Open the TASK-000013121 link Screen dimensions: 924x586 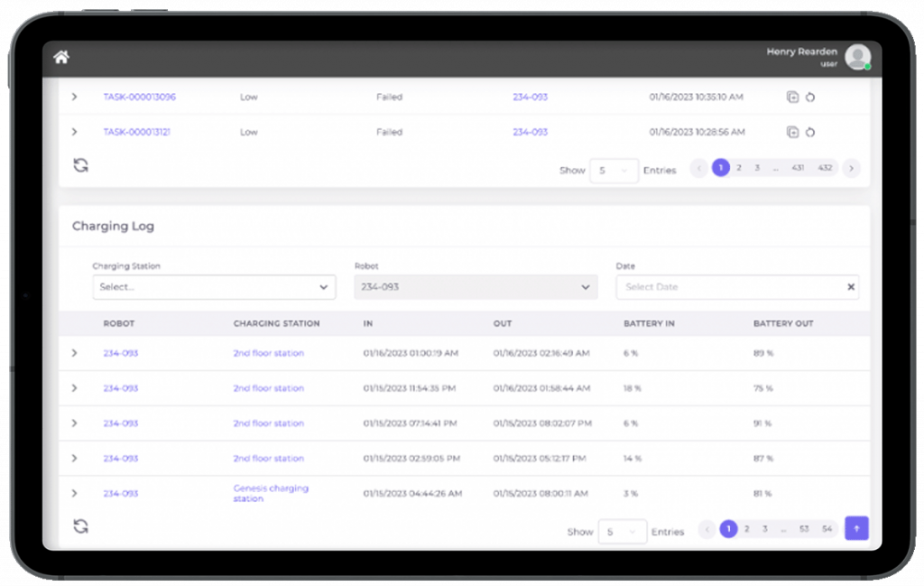(x=136, y=132)
